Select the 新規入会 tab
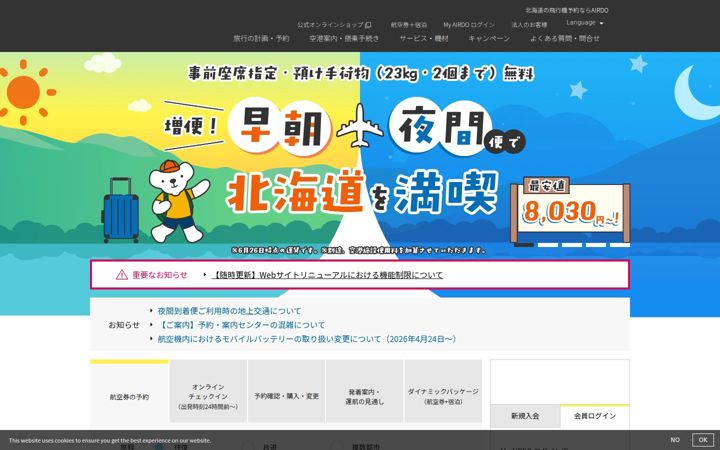This screenshot has height=450, width=720. click(x=525, y=416)
